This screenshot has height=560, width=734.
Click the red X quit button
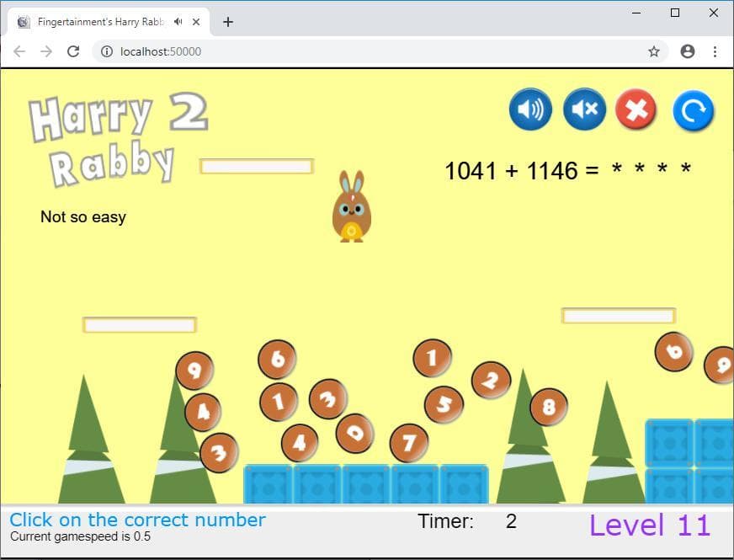point(636,109)
